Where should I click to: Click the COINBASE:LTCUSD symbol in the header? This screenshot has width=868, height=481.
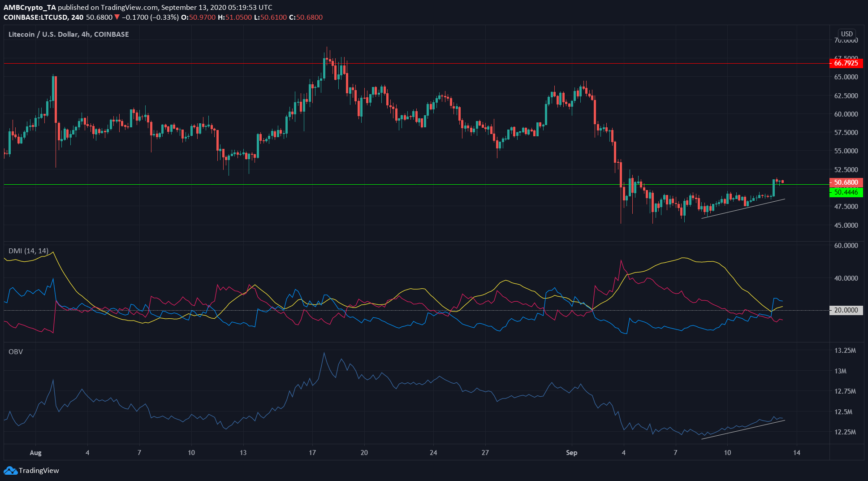[36, 17]
